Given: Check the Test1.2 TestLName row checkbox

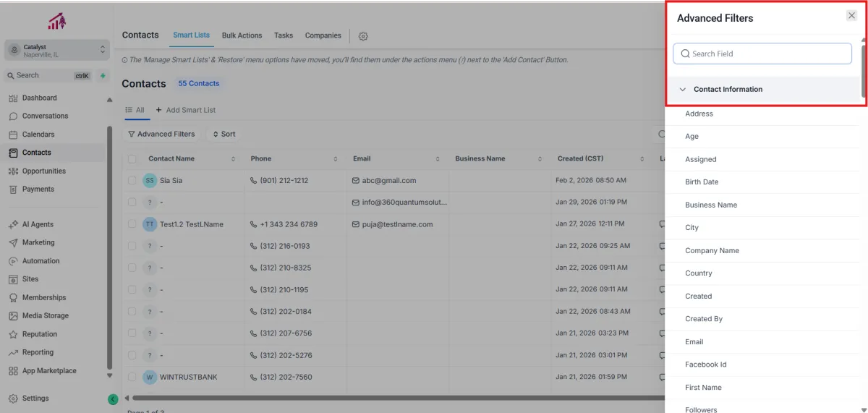Looking at the screenshot, I should point(132,224).
